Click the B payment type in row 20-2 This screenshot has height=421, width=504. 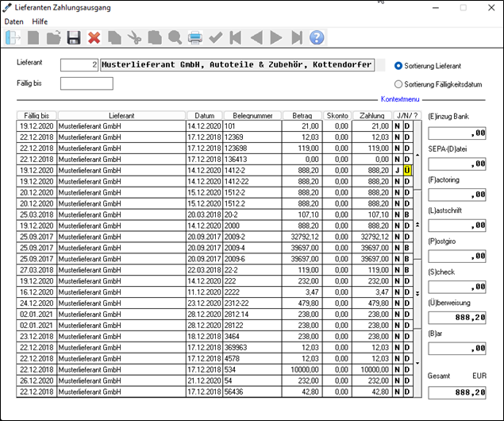(x=407, y=214)
